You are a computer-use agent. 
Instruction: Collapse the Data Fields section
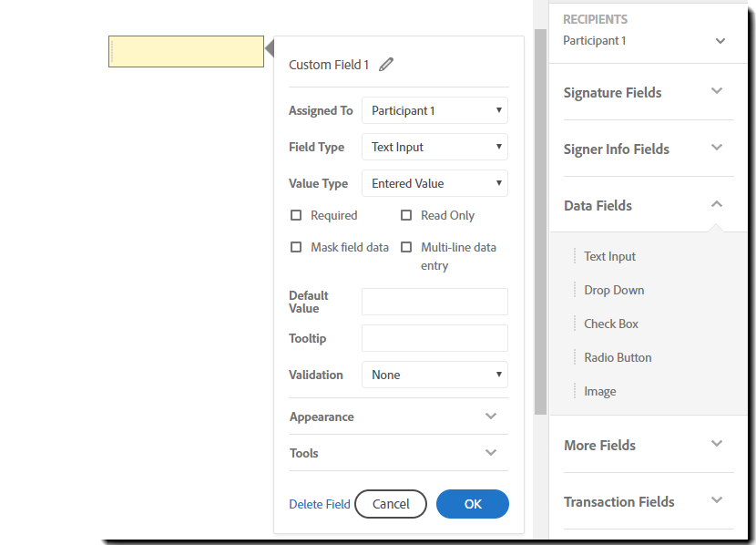(x=717, y=204)
